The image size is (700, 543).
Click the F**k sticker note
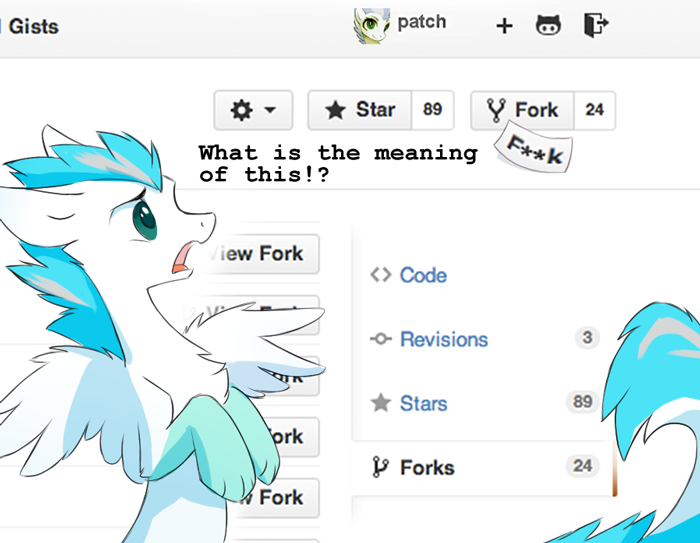click(533, 149)
